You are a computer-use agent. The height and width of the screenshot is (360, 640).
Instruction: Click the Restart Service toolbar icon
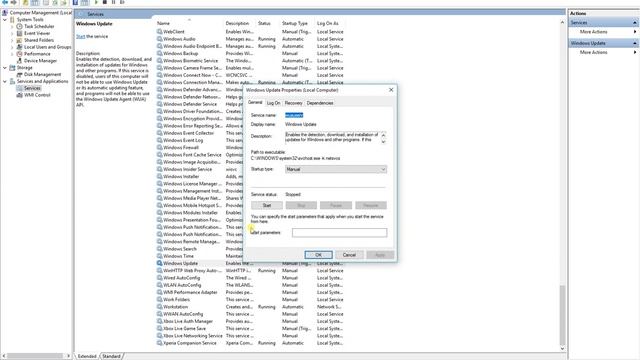point(122,2)
